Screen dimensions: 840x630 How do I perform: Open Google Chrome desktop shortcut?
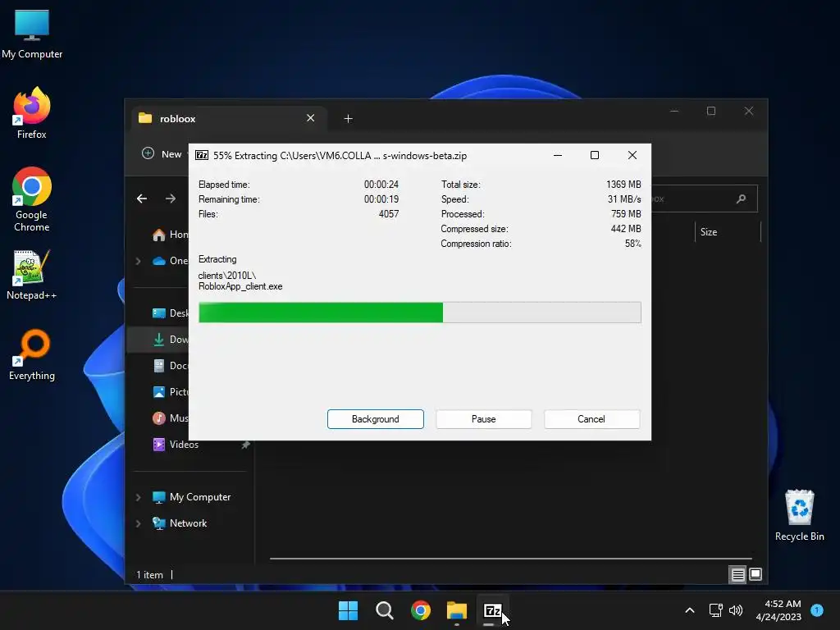click(32, 199)
